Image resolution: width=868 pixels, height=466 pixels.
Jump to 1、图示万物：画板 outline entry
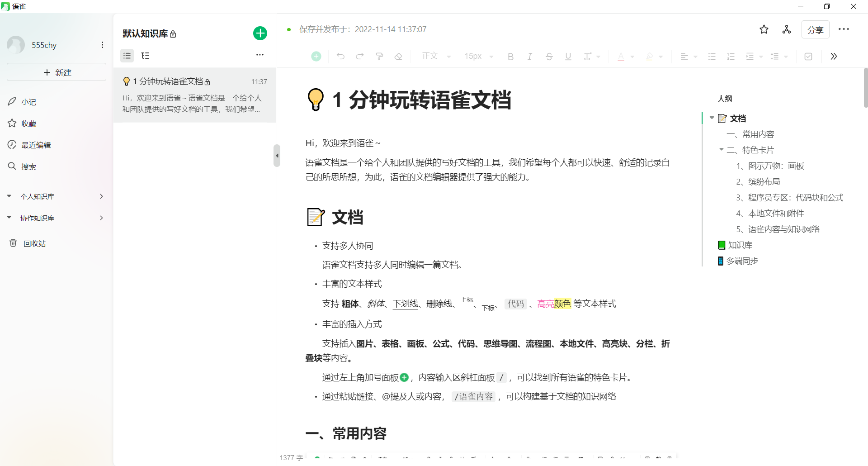770,166
